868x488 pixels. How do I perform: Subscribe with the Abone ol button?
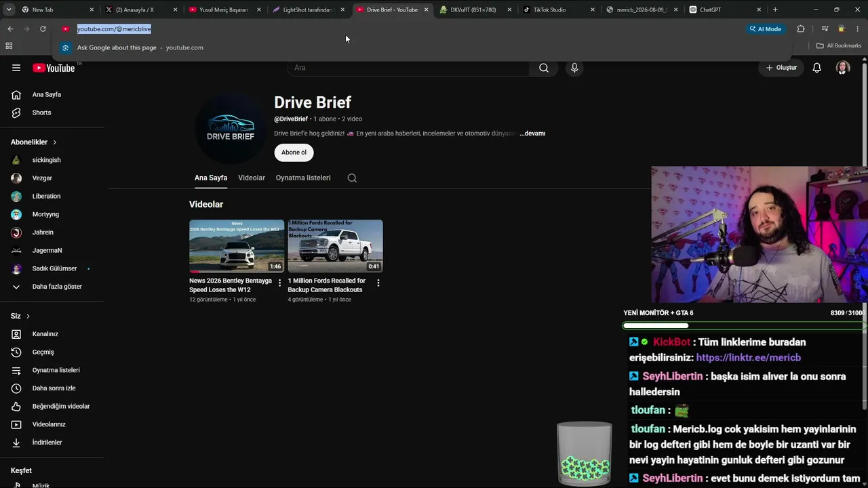(294, 152)
